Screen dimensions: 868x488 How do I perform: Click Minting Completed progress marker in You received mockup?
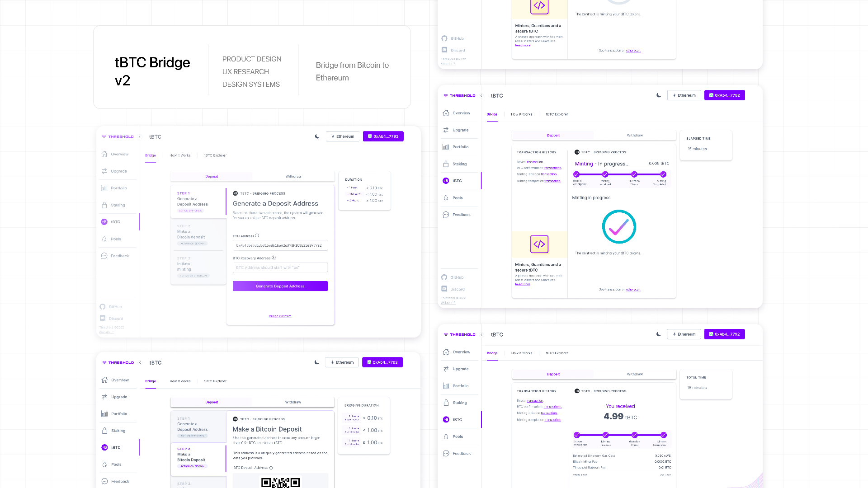click(x=663, y=435)
